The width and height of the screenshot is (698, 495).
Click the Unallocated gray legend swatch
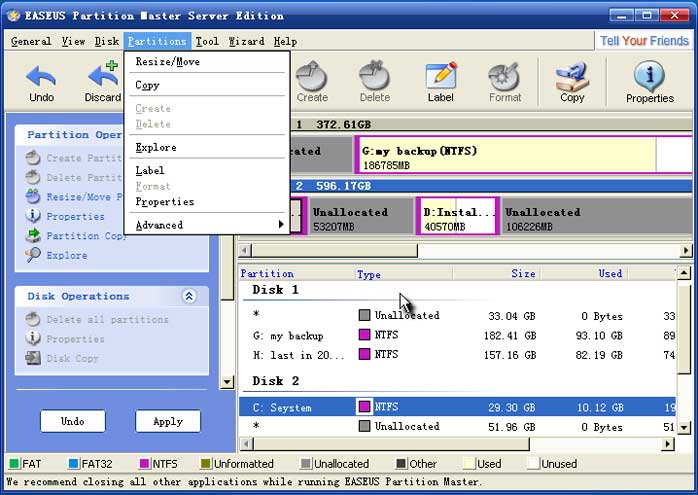pyautogui.click(x=306, y=464)
